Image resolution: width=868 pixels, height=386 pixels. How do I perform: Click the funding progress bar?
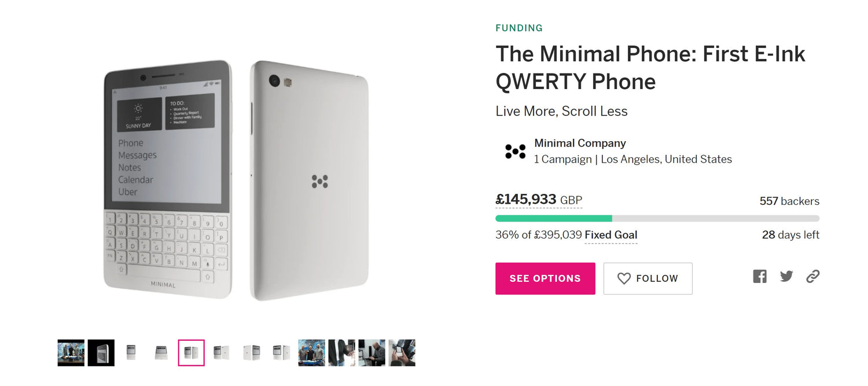[x=657, y=218]
